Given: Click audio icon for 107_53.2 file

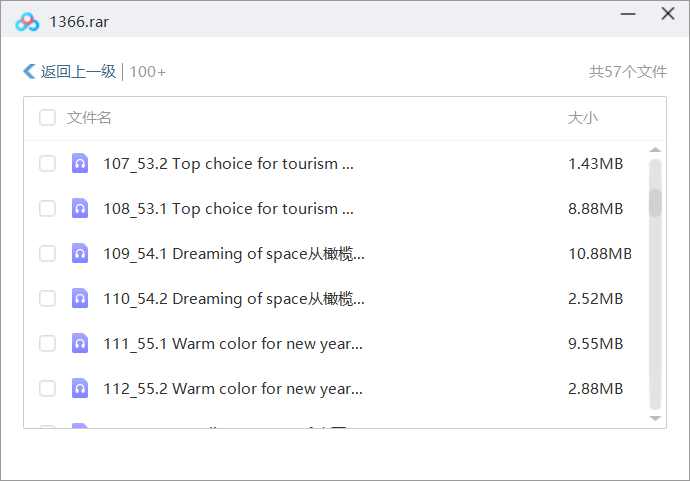Looking at the screenshot, I should tap(80, 163).
